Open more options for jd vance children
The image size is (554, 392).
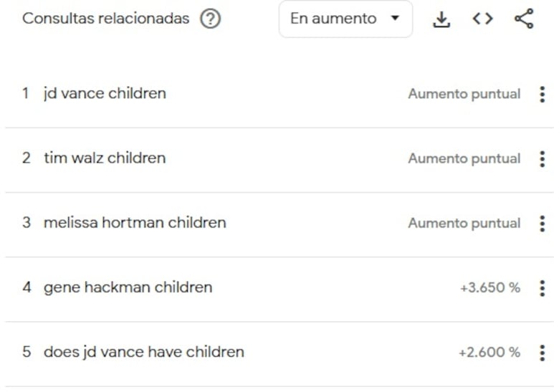(x=543, y=95)
